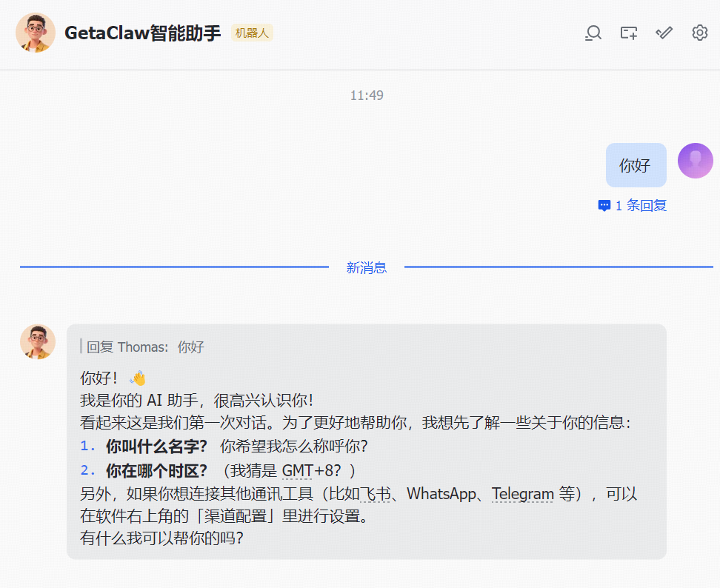Screen dimensions: 720x588
Task: Click the quoted "回复 Thomas: 你好" reference
Action: coord(141,347)
